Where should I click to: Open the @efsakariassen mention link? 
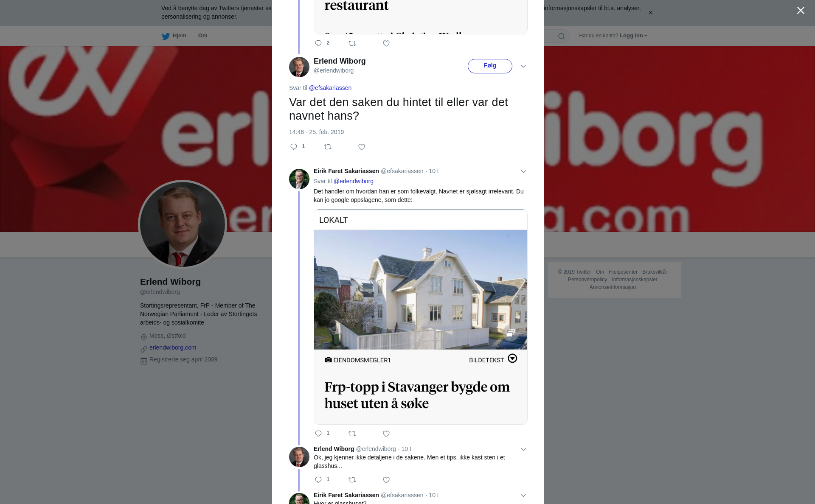tap(330, 88)
